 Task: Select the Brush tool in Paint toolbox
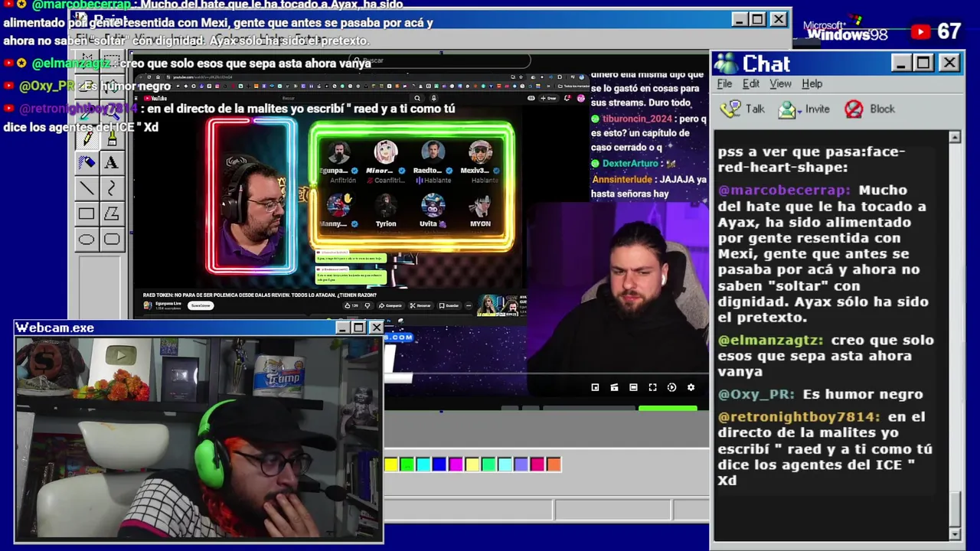(x=112, y=138)
